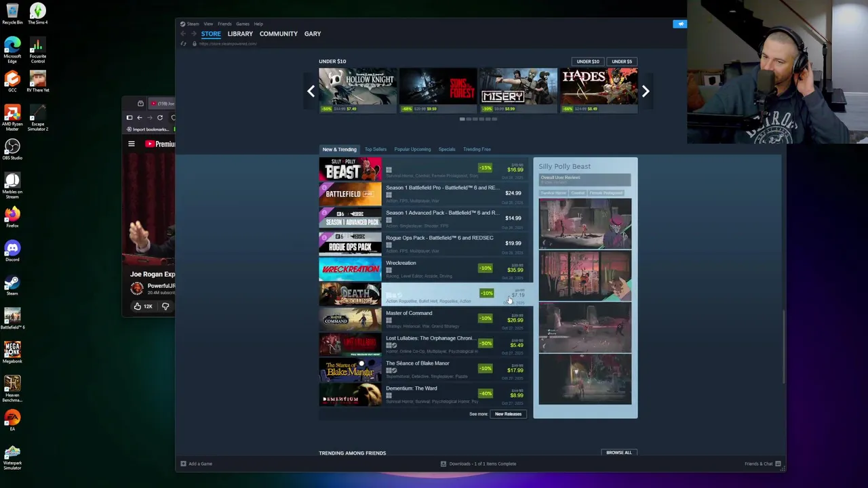Open the Help menu in Steam

point(258,24)
